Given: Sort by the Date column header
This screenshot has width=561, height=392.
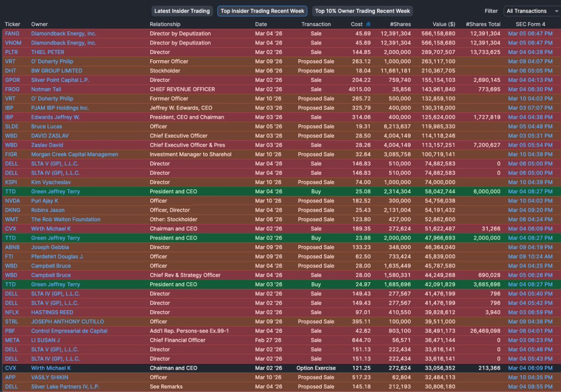Looking at the screenshot, I should (261, 24).
